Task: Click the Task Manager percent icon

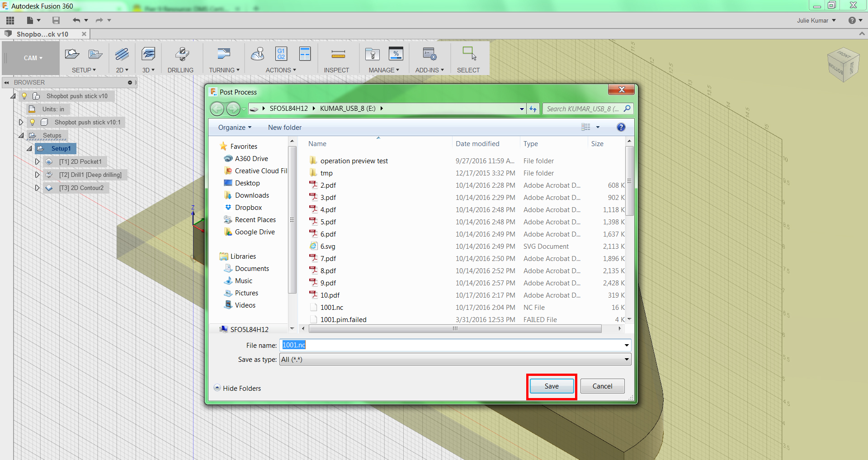Action: (396, 54)
